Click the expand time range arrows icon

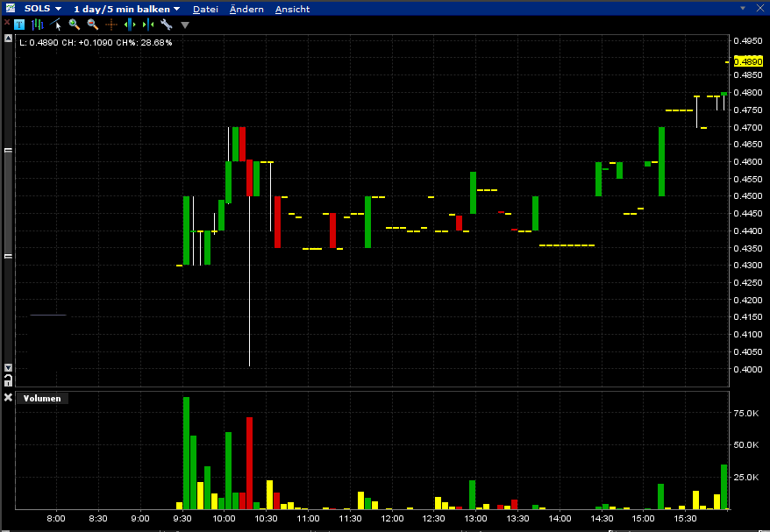point(130,25)
